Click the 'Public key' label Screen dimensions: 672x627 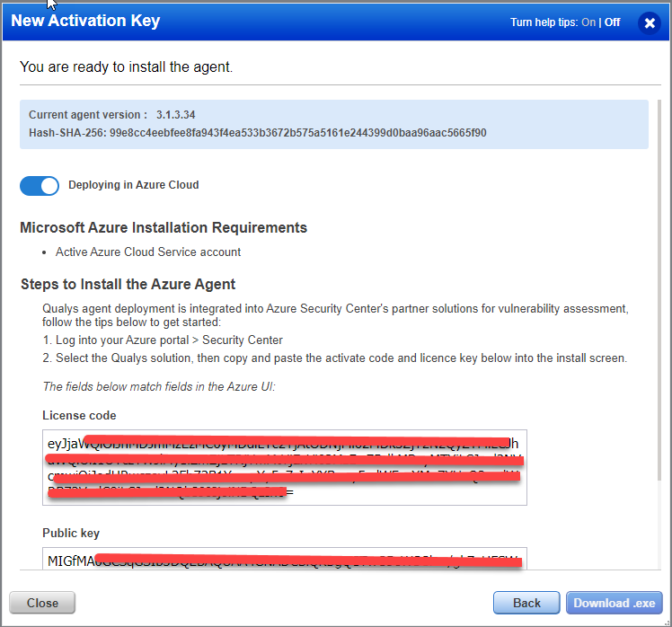click(71, 534)
